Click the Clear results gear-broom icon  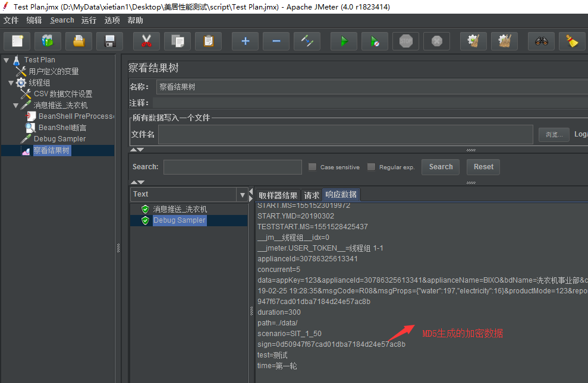[x=474, y=41]
